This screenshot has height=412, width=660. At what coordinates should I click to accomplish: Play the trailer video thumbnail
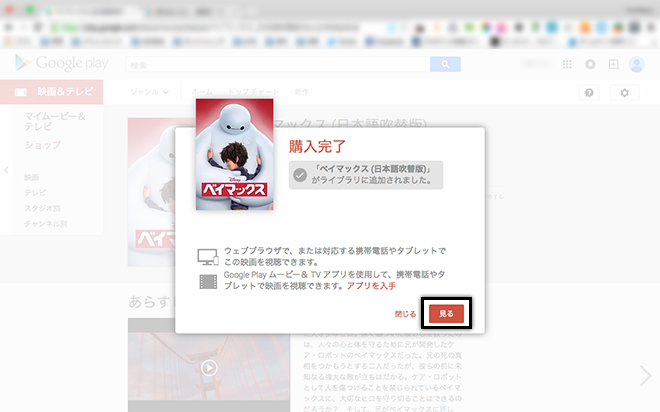209,368
